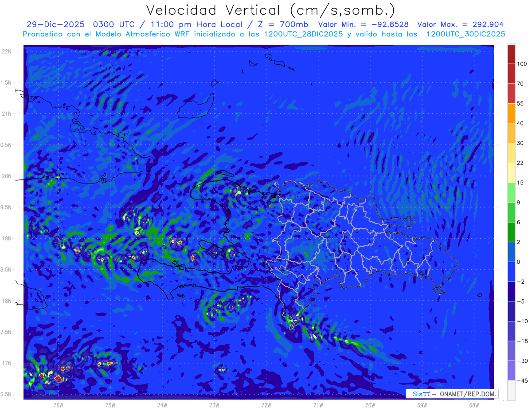Viewport: 532px width, 411px height.
Task: Click the colorbar value label '-18'
Action: click(522, 341)
